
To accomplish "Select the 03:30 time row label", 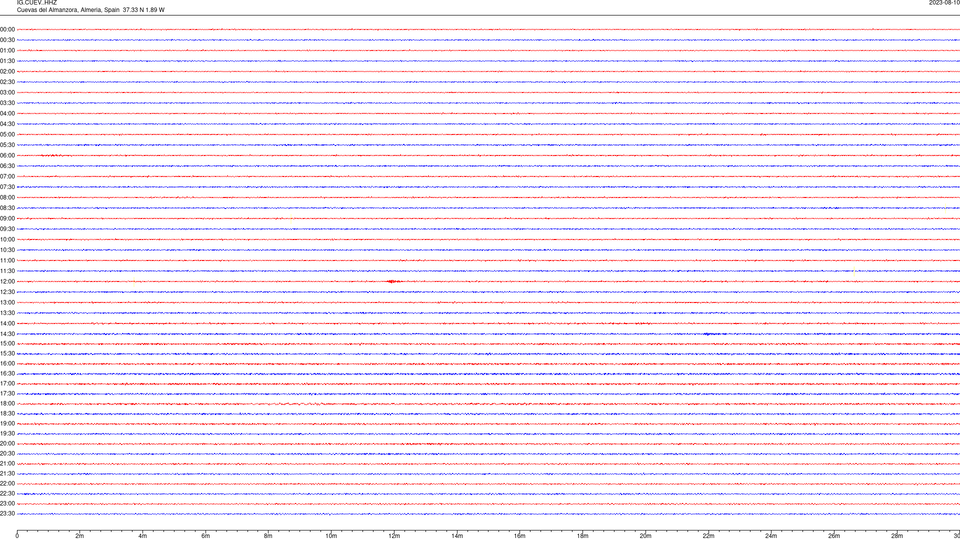I will pos(7,103).
